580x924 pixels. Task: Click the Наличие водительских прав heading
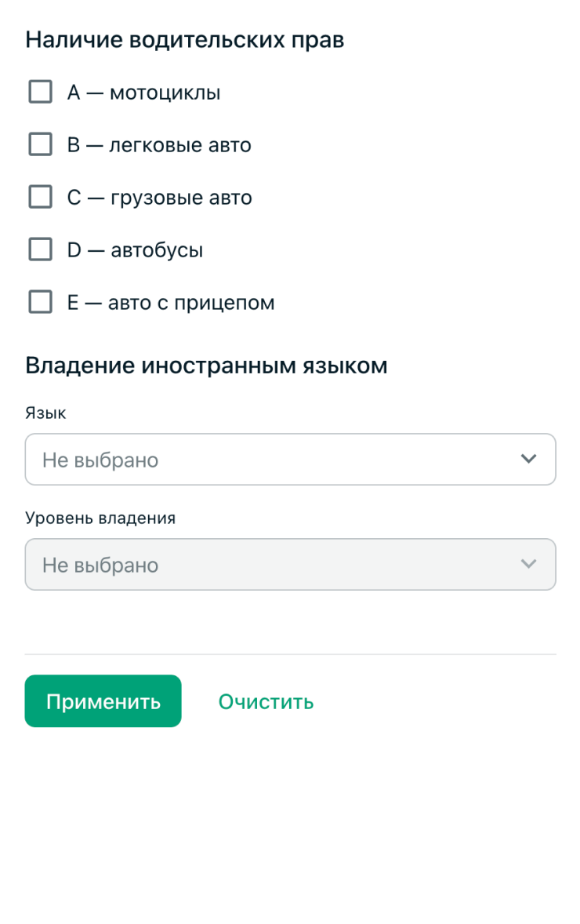tap(185, 40)
